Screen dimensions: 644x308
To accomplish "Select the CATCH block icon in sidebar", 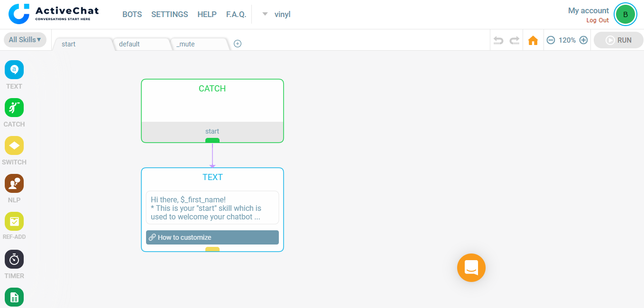I will 14,108.
